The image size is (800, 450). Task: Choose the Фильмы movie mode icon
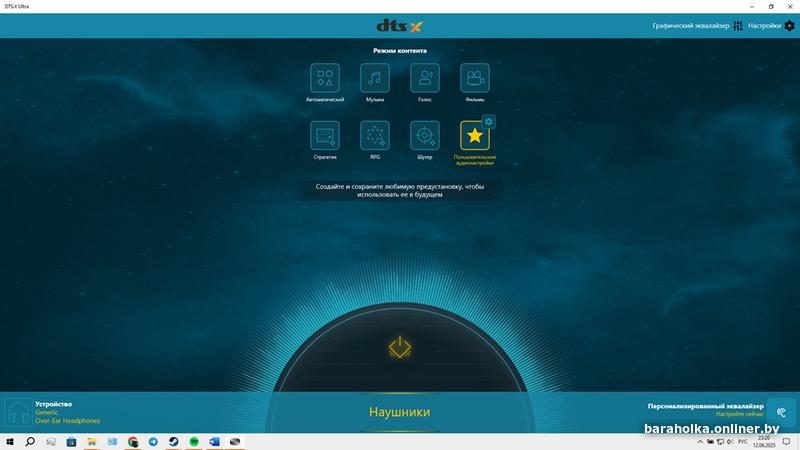pos(474,78)
